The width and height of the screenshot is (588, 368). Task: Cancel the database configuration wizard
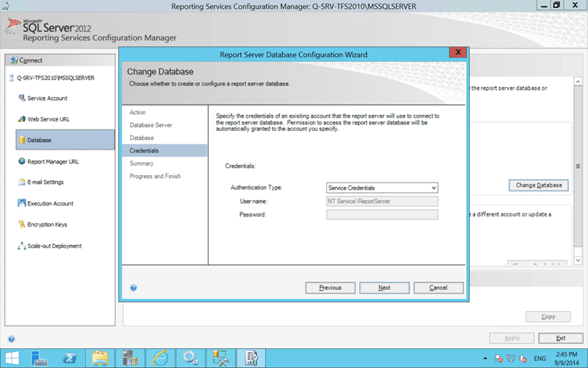438,288
